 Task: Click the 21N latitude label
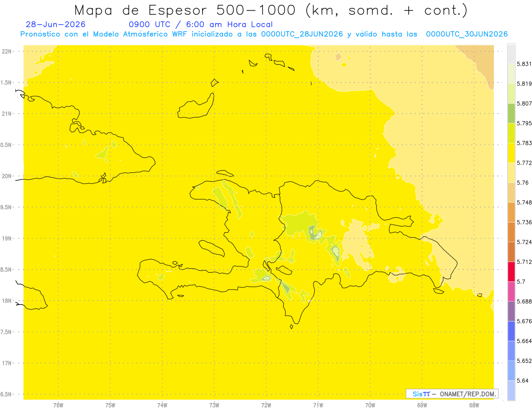6,114
